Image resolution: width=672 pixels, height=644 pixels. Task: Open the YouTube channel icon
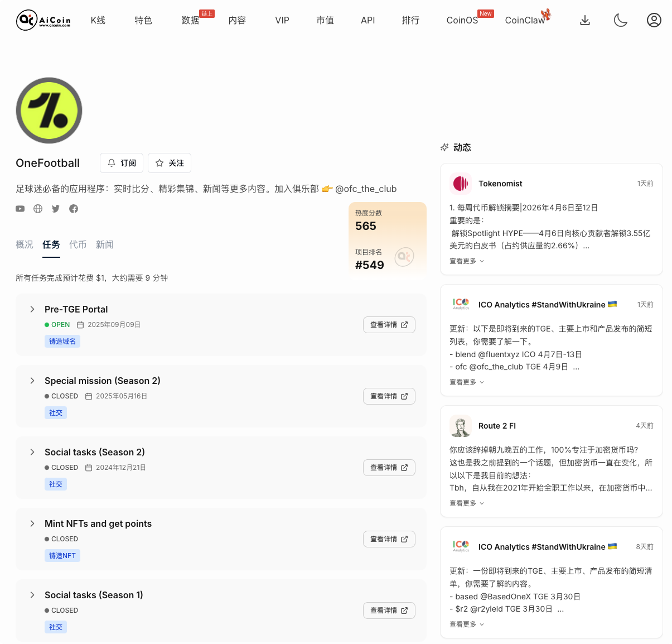[20, 208]
